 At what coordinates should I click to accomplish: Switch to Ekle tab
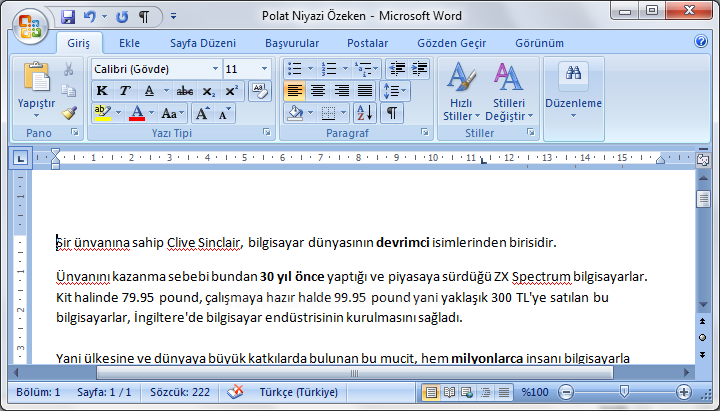129,43
